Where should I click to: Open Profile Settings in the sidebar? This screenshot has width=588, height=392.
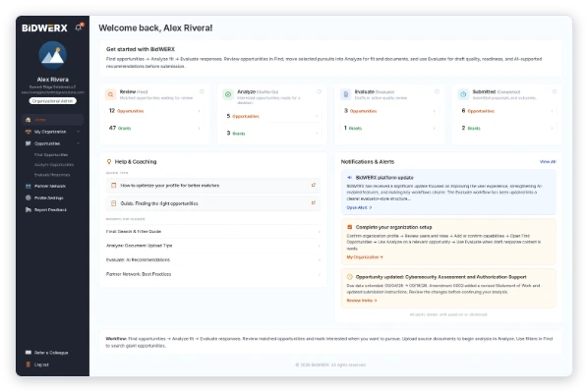(x=49, y=197)
